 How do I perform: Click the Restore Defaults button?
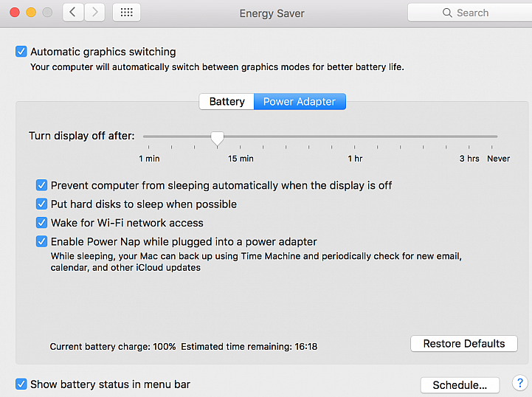(464, 344)
